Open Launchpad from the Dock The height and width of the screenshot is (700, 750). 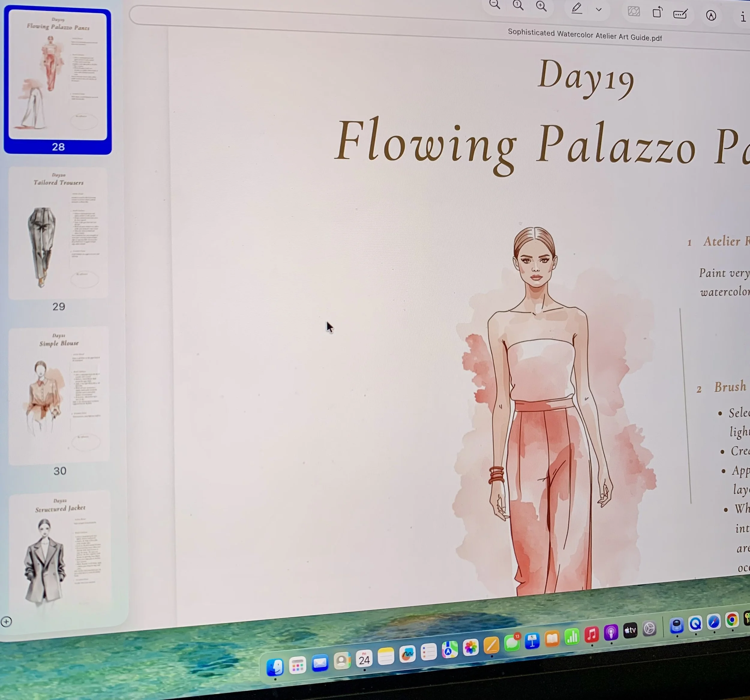[x=298, y=665]
